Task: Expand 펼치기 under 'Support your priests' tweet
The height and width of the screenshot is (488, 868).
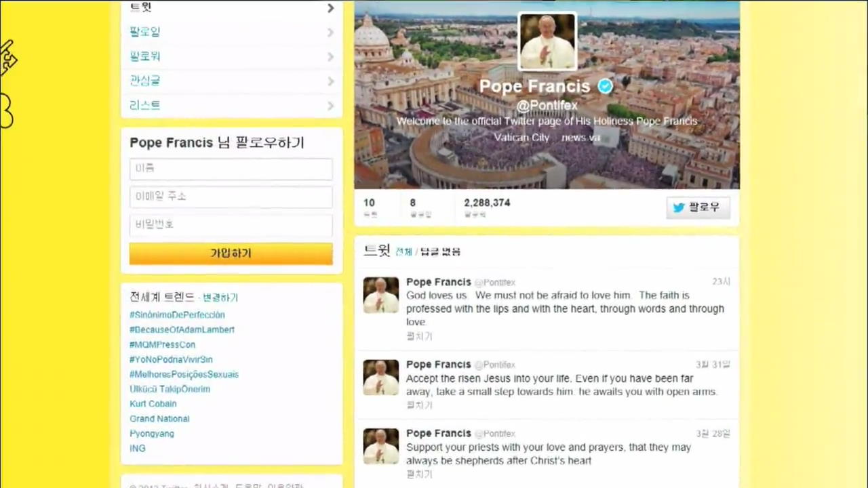Action: coord(419,474)
